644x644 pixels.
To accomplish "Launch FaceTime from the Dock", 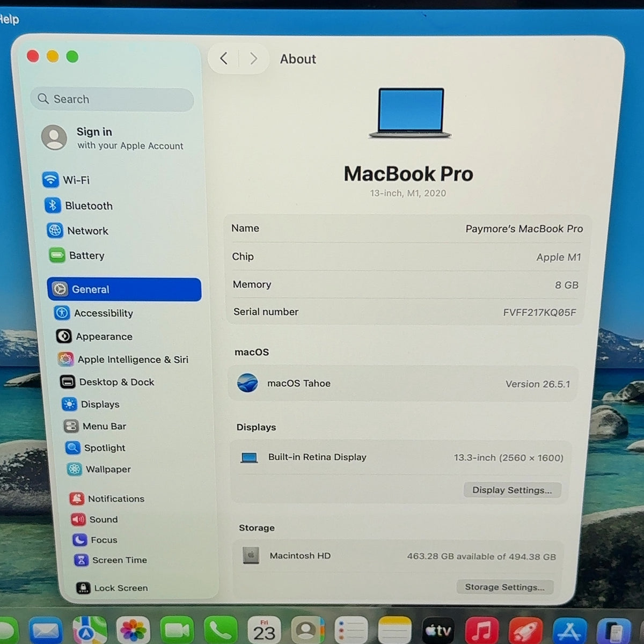I will (177, 630).
